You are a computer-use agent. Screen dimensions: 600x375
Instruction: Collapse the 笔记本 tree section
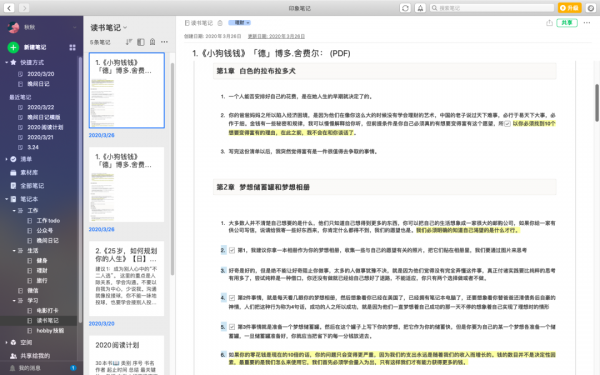pos(7,199)
